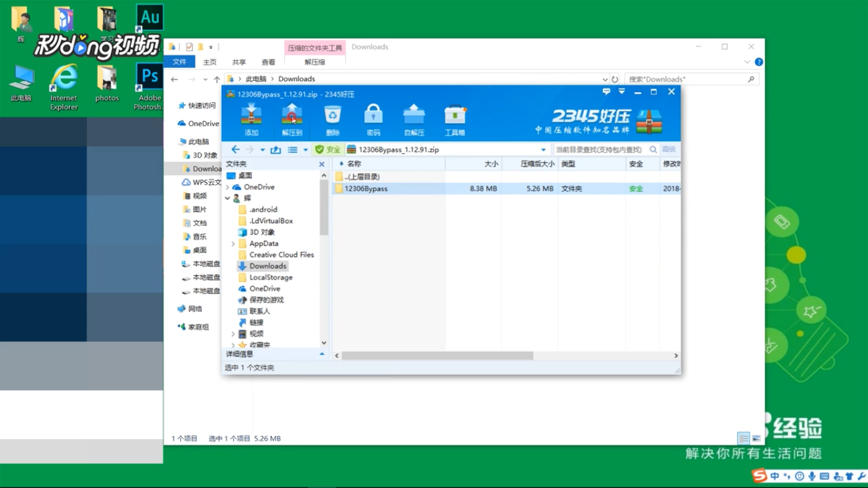Collapse the 辉 user node in tree
The image size is (868, 488).
click(227, 198)
